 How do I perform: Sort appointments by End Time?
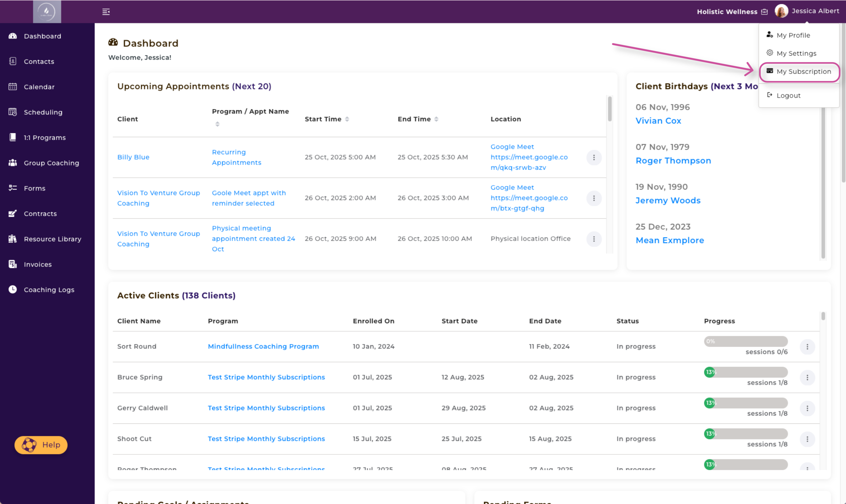[436, 119]
